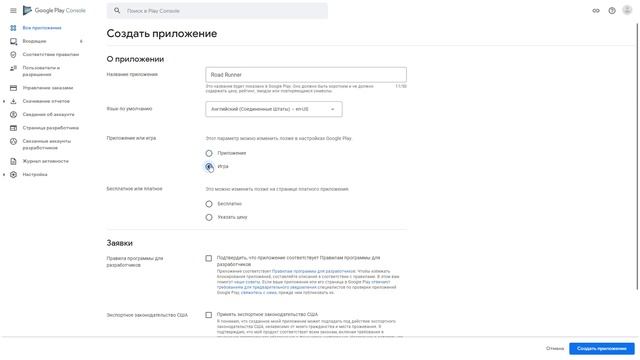Open the default language dropdown

point(274,109)
